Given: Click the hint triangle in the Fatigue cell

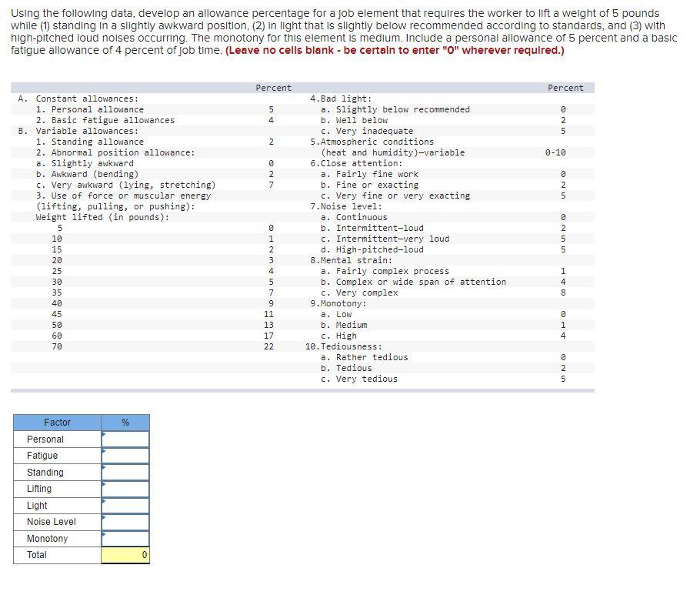Looking at the screenshot, I should click(x=104, y=452).
